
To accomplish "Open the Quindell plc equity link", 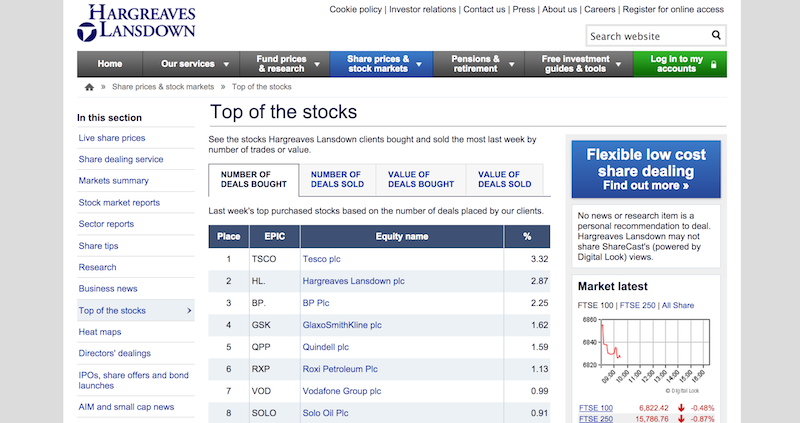I will tap(326, 347).
